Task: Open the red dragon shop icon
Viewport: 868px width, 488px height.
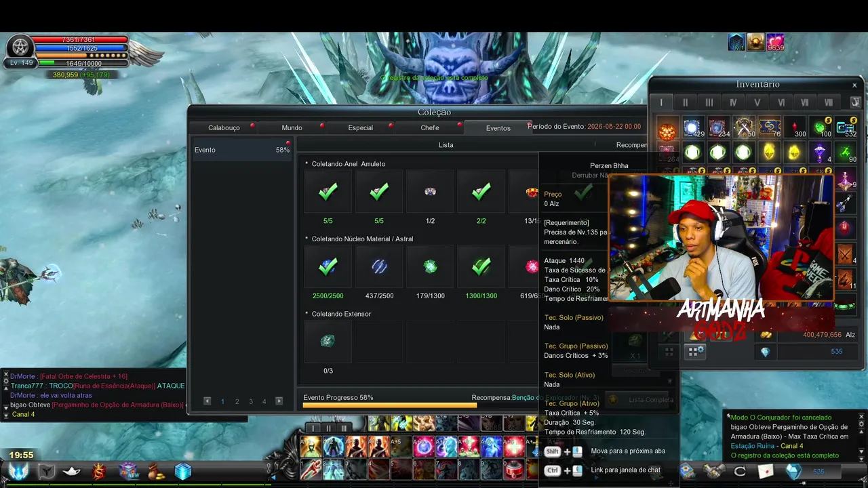Action: (x=99, y=472)
